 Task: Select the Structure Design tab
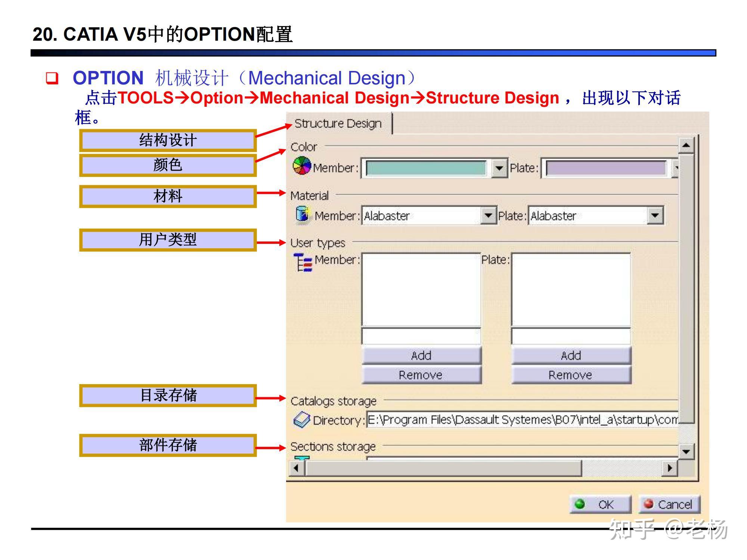[338, 123]
